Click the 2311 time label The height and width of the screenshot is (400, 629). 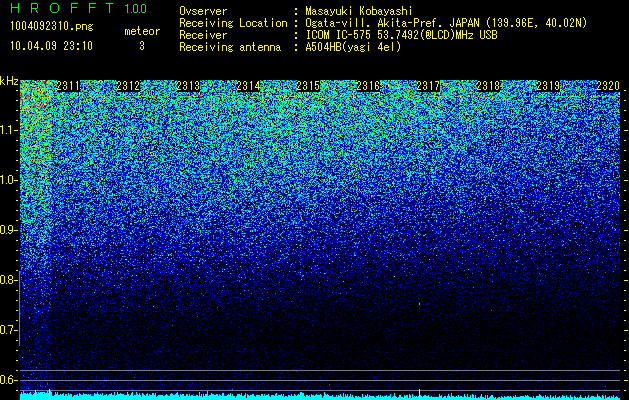click(68, 86)
